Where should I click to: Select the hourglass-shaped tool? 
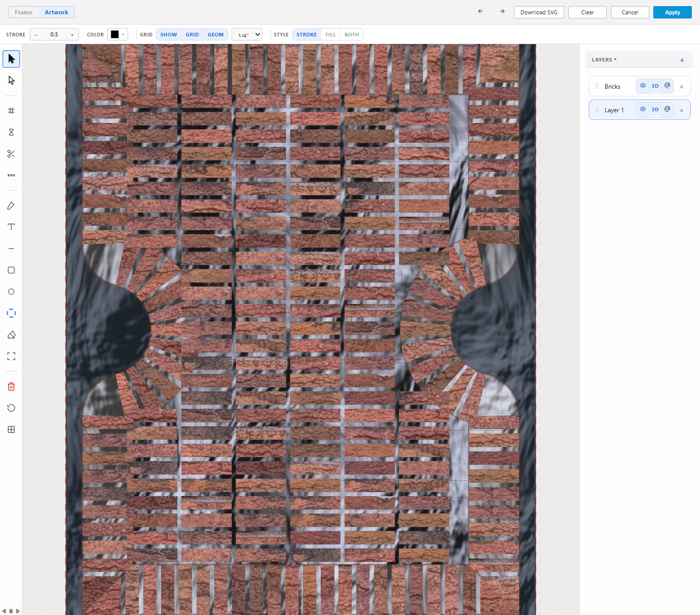(11, 132)
